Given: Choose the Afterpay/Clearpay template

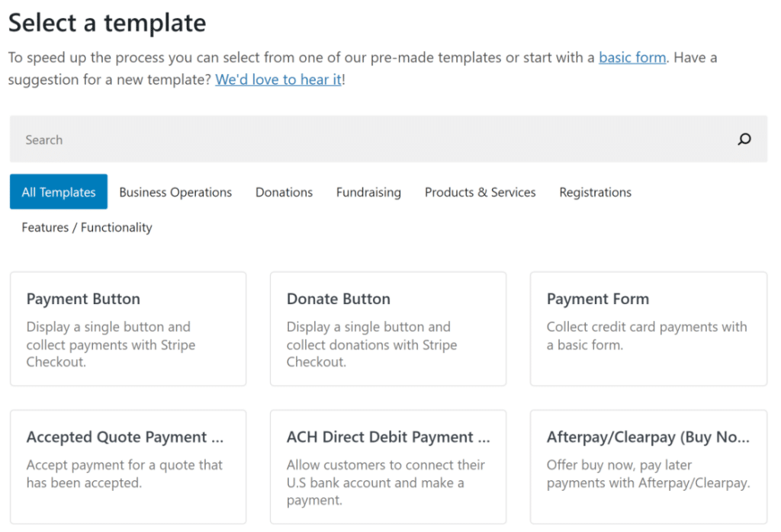Looking at the screenshot, I should 648,466.
